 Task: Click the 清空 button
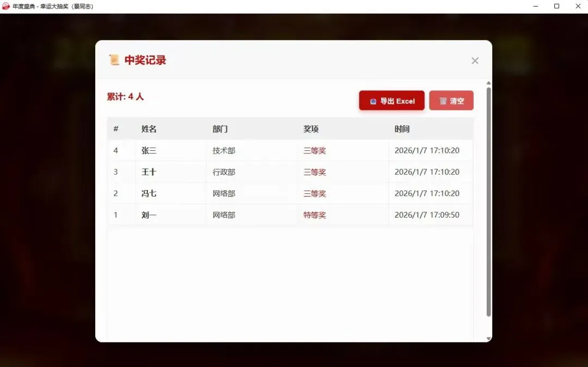(451, 101)
